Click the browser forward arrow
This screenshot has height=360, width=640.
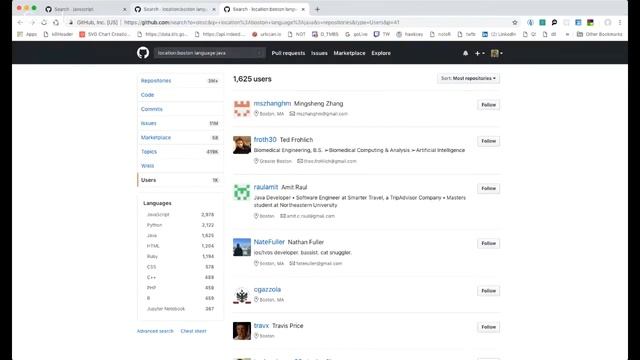pyautogui.click(x=32, y=22)
